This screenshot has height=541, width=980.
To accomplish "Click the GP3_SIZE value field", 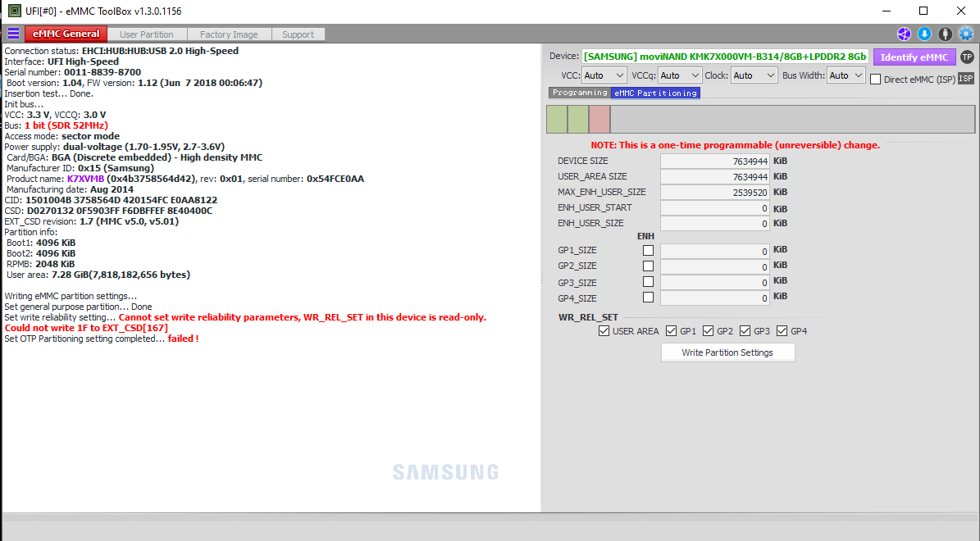I will pos(715,282).
